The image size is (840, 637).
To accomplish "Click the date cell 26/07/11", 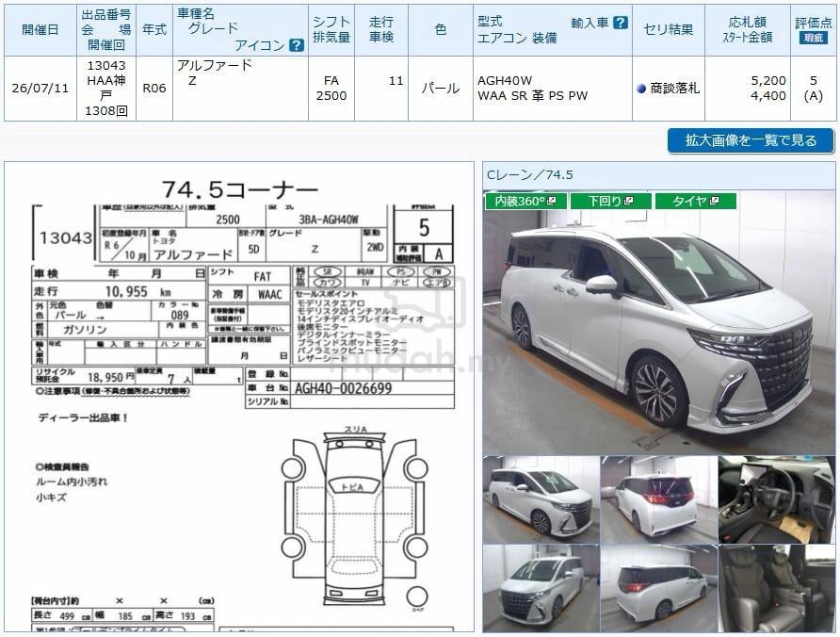I will (40, 89).
